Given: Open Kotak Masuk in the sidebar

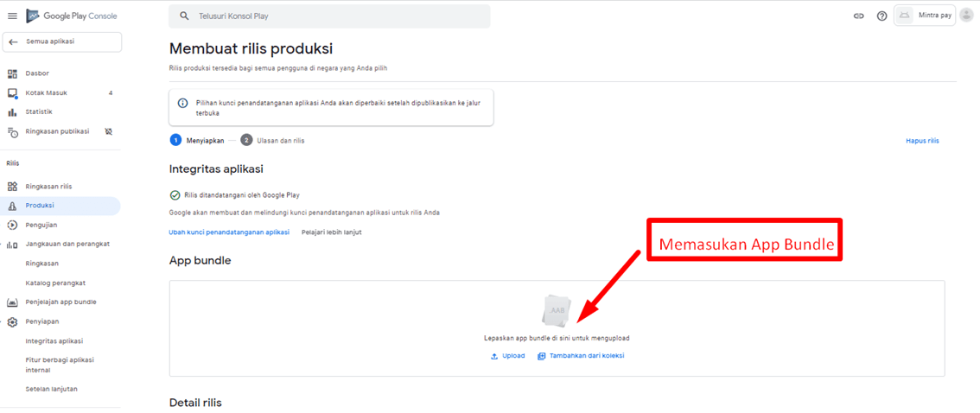Looking at the screenshot, I should [x=47, y=93].
